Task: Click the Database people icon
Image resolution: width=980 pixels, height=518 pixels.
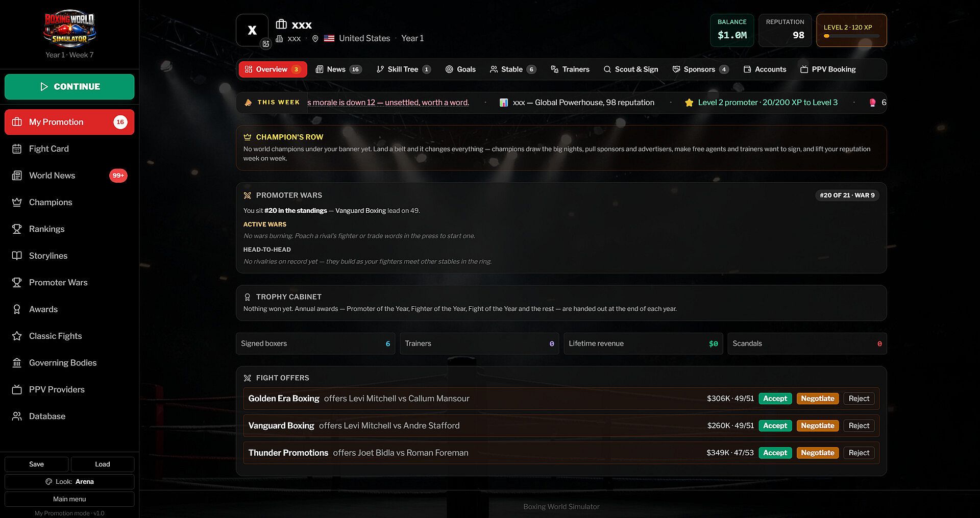Action: [17, 416]
